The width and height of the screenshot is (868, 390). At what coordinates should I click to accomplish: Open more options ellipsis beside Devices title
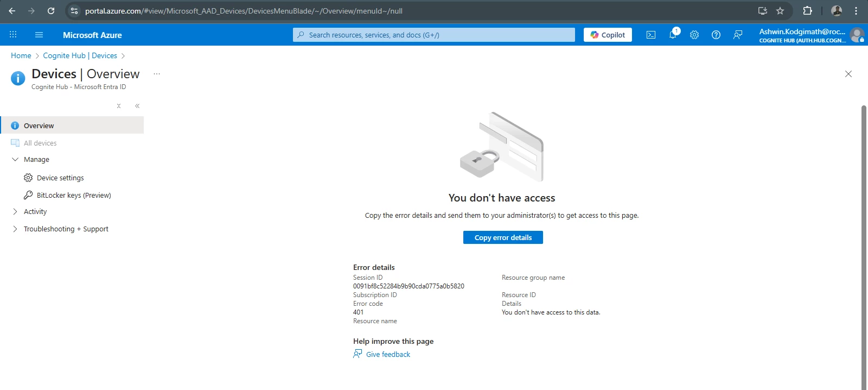pos(157,74)
